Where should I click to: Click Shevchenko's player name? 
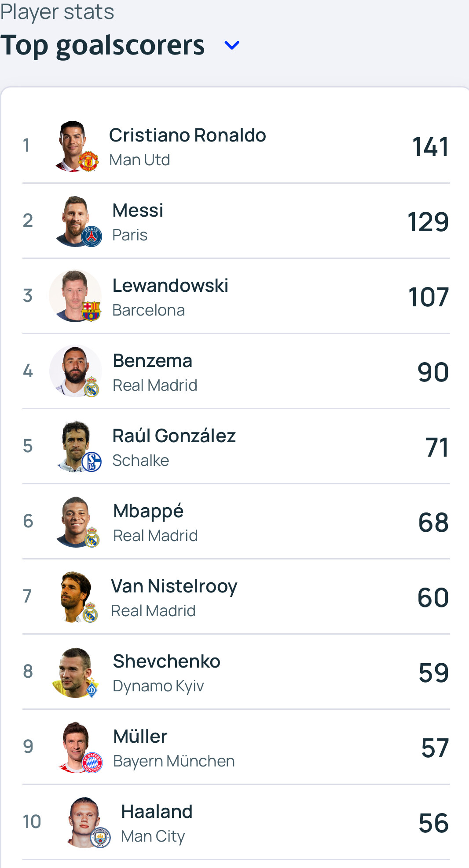pos(166,661)
